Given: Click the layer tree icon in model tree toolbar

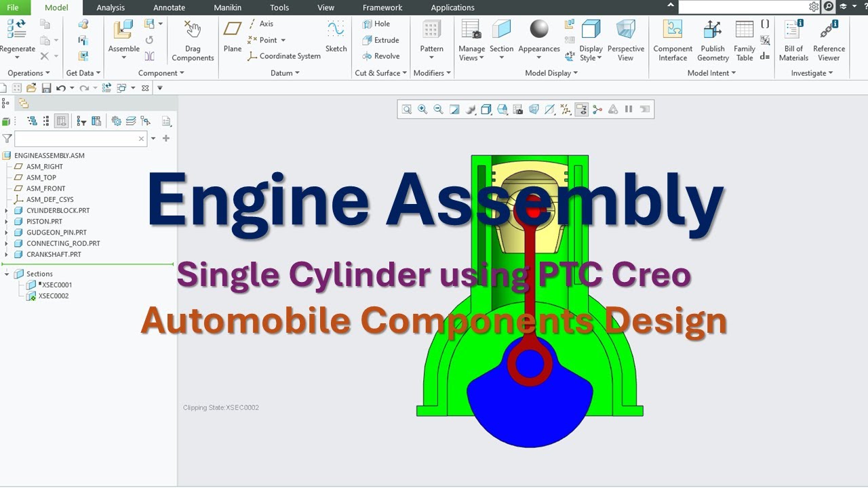Looking at the screenshot, I should 130,121.
